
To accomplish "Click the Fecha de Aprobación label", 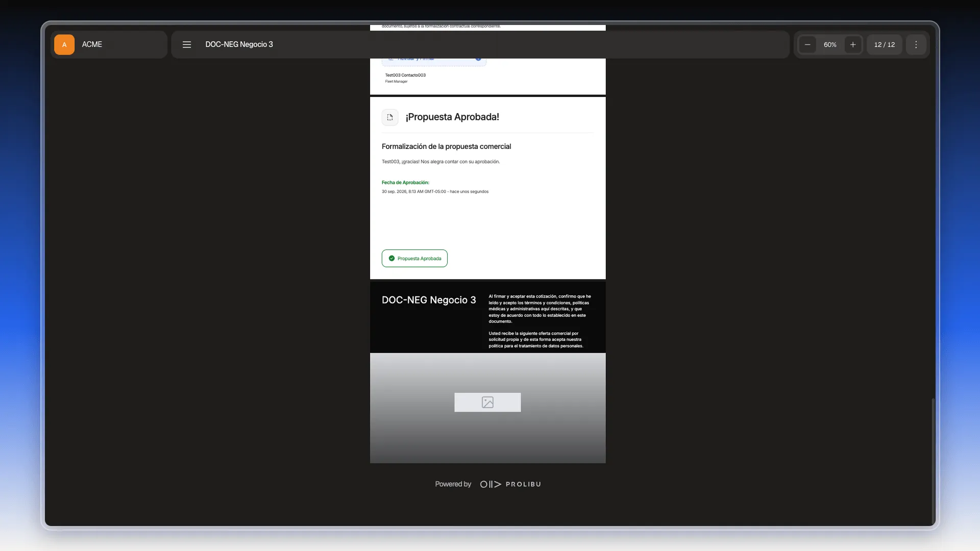I will pyautogui.click(x=405, y=182).
